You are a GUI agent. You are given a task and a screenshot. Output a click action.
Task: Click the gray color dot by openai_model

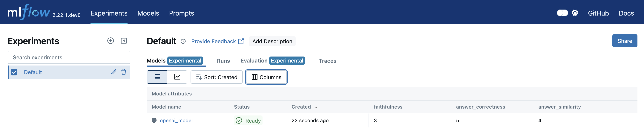coord(154,121)
